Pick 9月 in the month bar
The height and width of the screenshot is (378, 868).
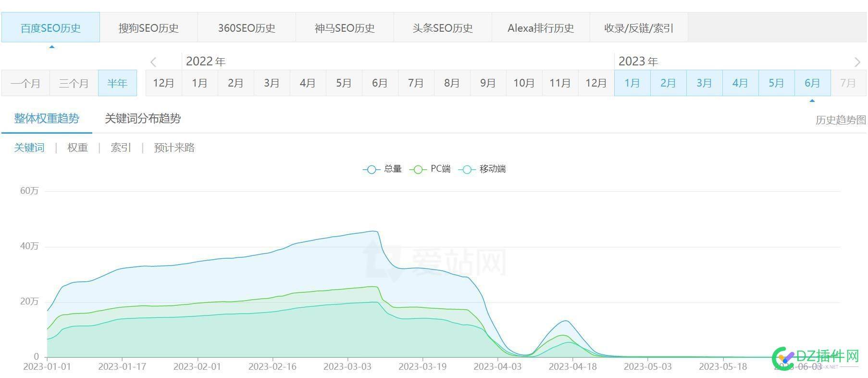click(x=488, y=83)
